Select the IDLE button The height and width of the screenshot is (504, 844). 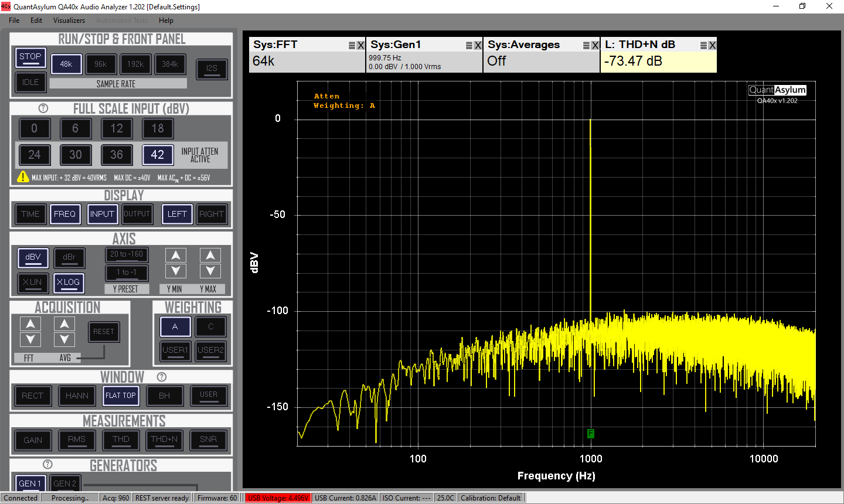30,83
